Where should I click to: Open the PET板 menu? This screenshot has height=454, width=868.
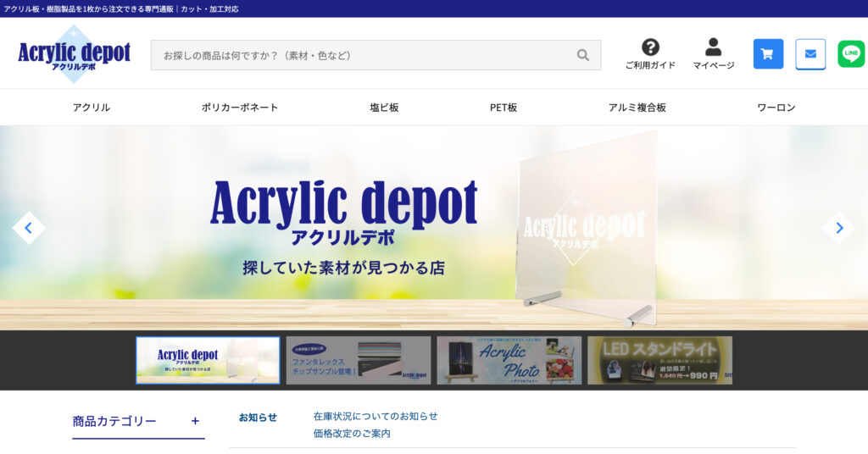pyautogui.click(x=504, y=108)
